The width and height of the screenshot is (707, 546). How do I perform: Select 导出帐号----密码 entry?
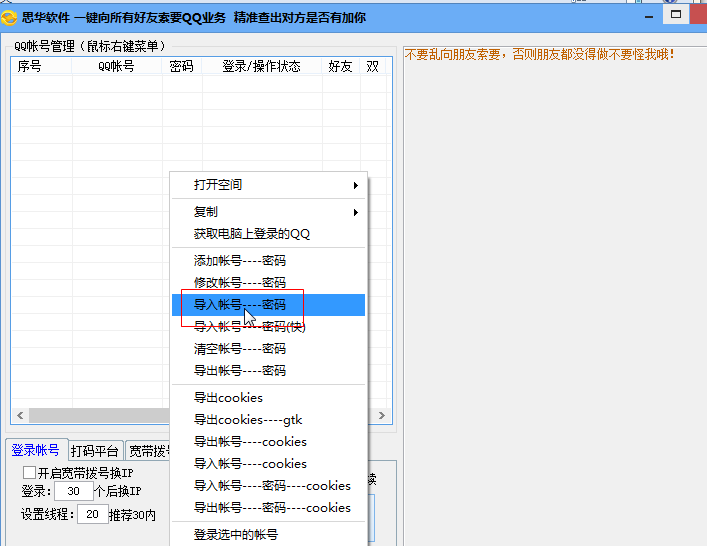tap(268, 371)
